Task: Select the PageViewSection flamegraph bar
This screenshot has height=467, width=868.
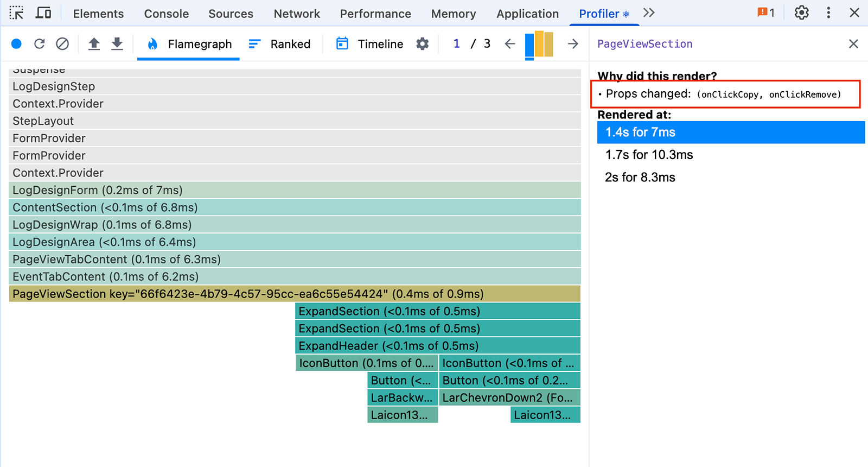Action: [295, 294]
